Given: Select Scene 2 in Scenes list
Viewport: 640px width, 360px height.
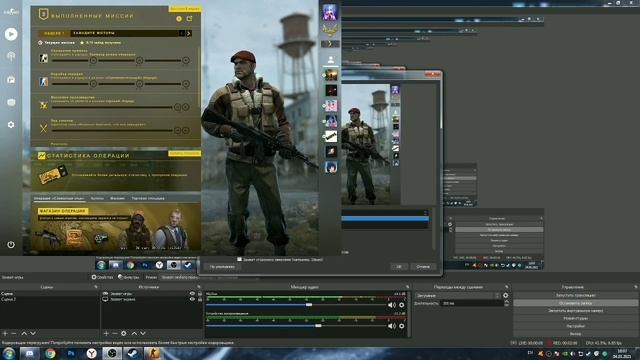Looking at the screenshot, I should [50, 299].
